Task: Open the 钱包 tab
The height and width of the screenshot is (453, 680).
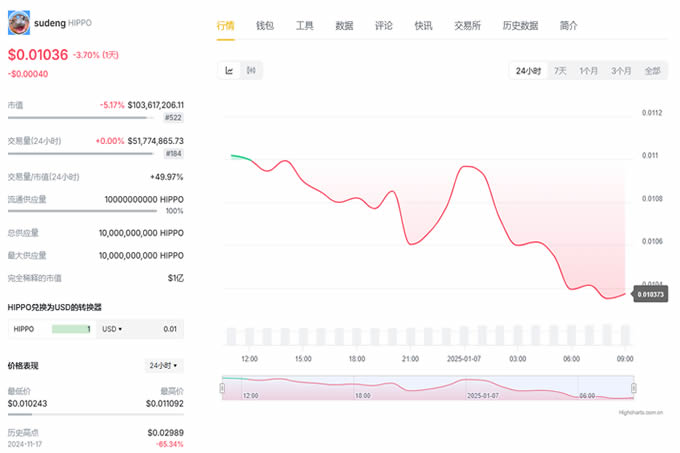Action: (x=265, y=25)
